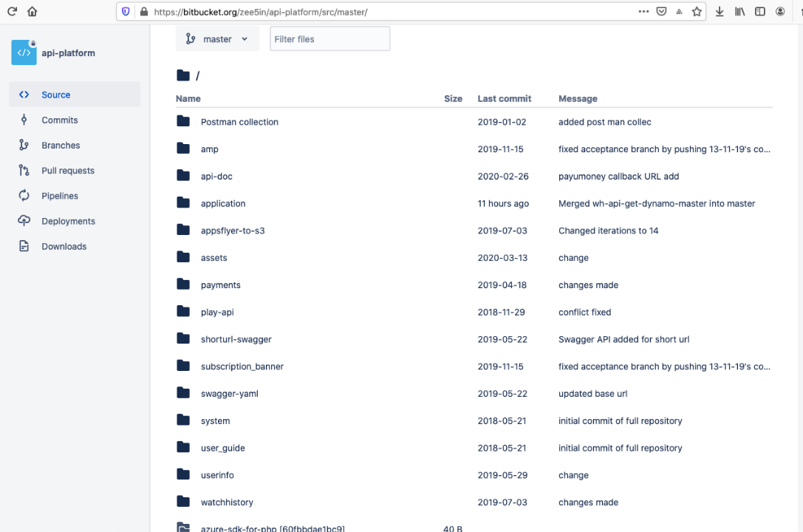Open the swagger-yaml folder
Image resolution: width=803 pixels, height=532 pixels.
point(229,394)
